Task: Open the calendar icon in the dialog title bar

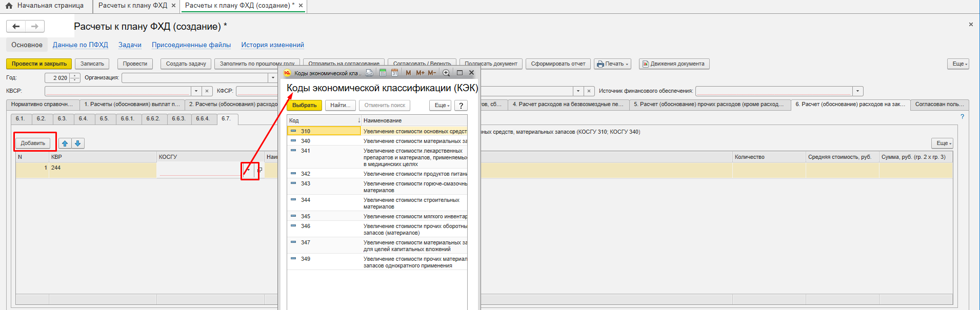Action: (x=394, y=73)
